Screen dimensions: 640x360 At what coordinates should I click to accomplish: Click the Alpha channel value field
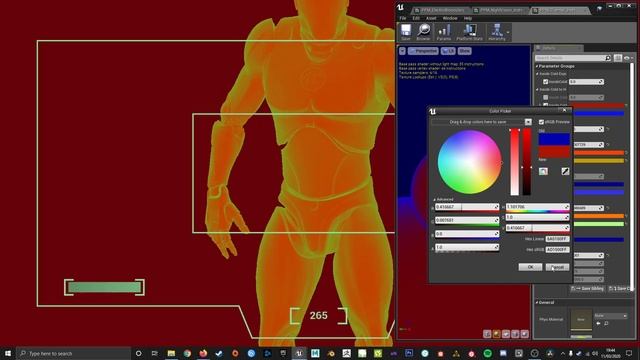point(467,247)
